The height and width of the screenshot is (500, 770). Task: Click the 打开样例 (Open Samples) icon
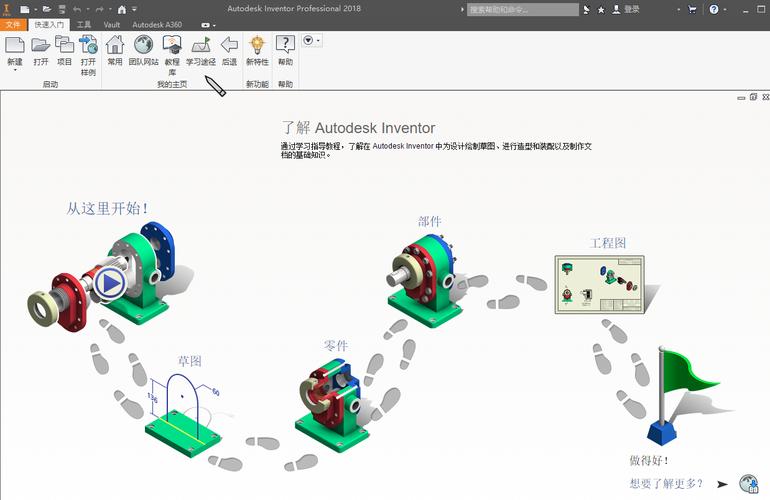pyautogui.click(x=88, y=45)
